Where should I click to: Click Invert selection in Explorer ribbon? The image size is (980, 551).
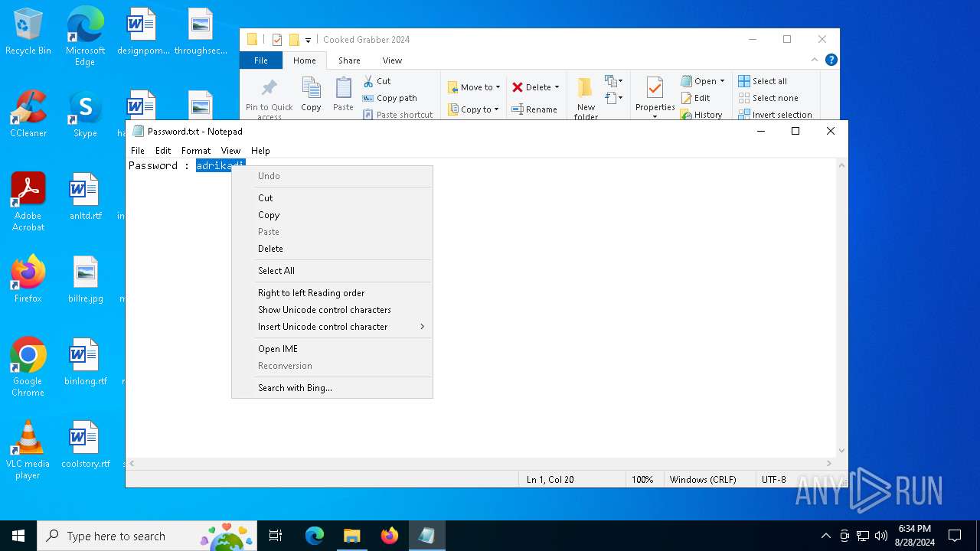click(775, 115)
